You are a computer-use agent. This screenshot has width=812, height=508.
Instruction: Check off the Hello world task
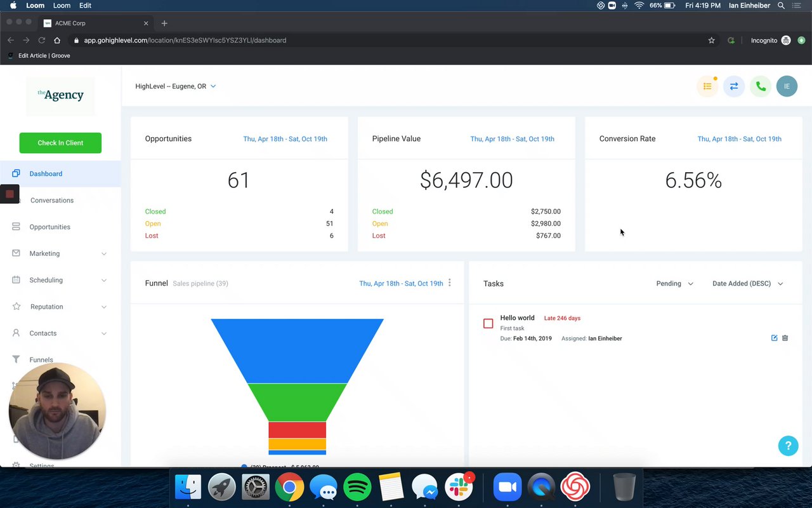(488, 323)
